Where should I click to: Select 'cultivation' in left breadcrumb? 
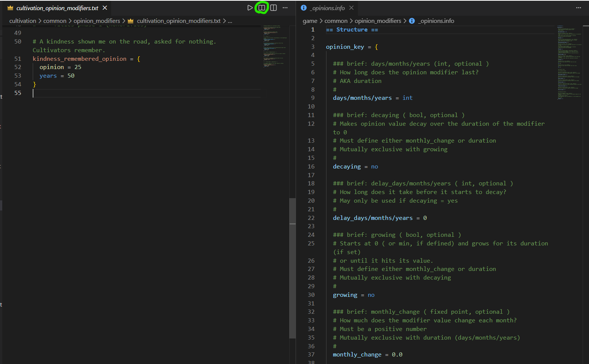23,21
